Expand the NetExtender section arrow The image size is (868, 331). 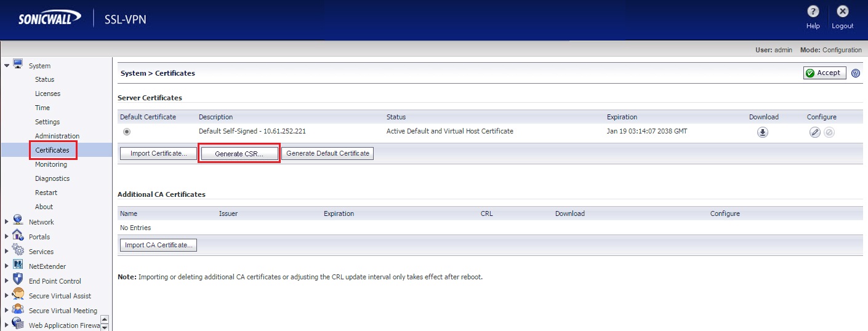tap(7, 266)
